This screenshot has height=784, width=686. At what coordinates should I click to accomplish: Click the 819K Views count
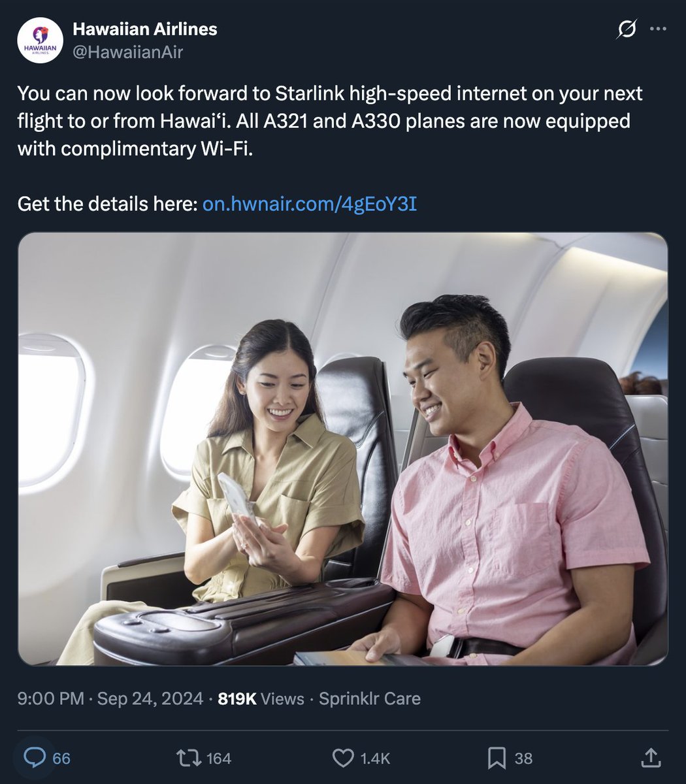(261, 699)
